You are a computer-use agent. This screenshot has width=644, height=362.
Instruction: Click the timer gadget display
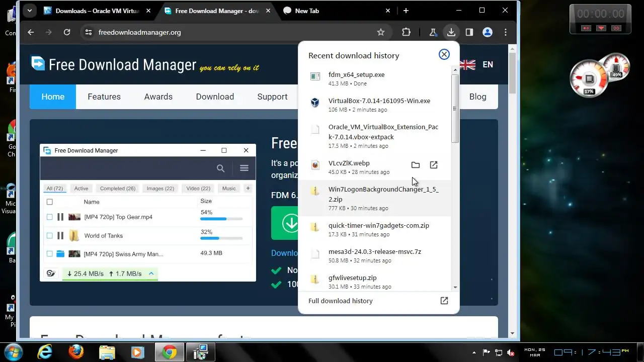coord(600,14)
